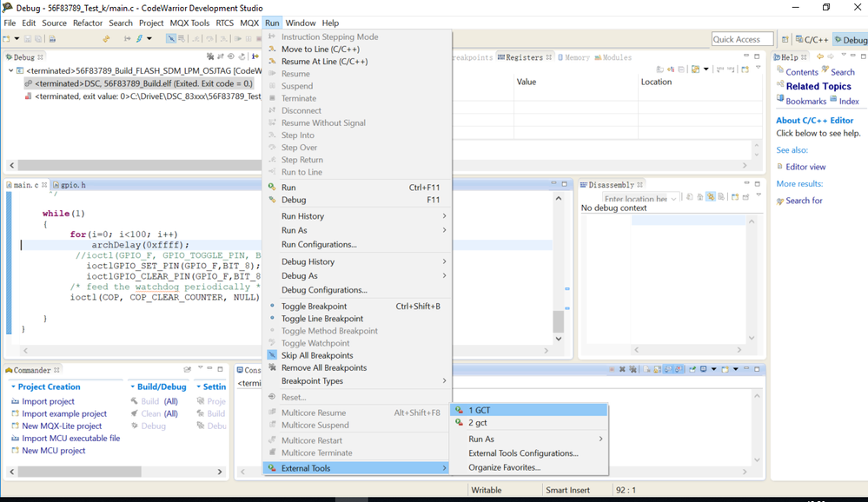Choose Resume At Line (C/C++)
The height and width of the screenshot is (502, 868).
[357, 62]
